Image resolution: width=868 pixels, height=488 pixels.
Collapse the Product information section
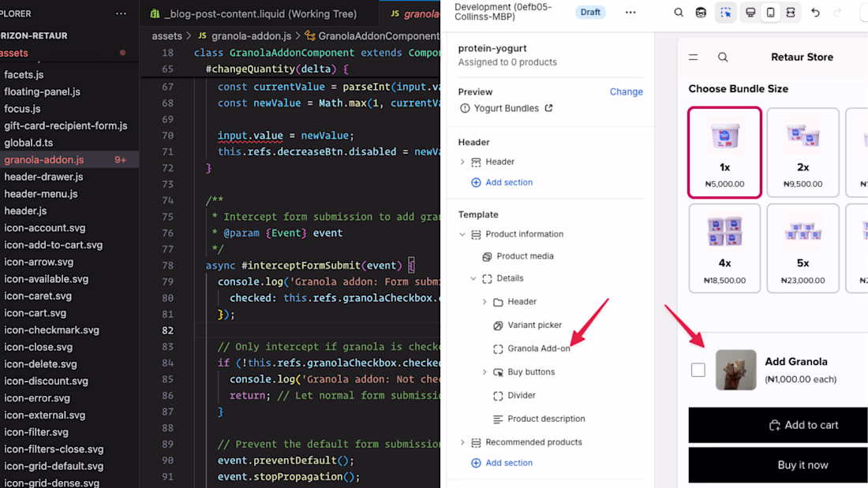click(x=463, y=234)
